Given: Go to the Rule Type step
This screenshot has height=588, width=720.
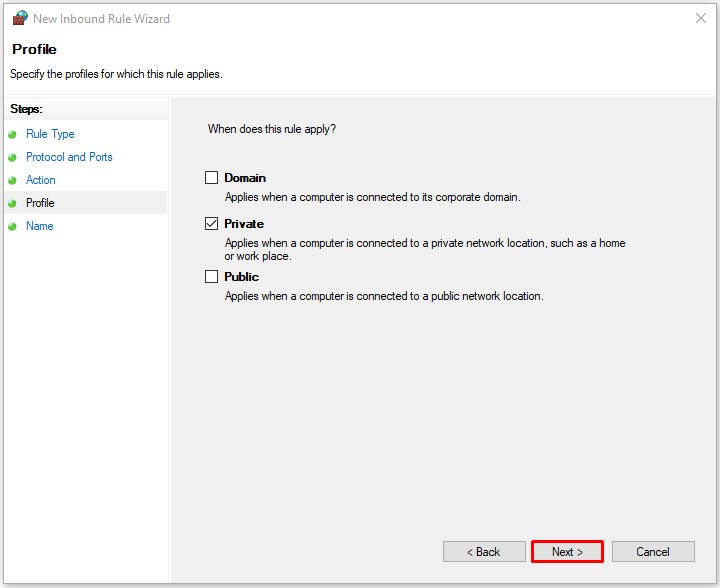Looking at the screenshot, I should coord(50,134).
